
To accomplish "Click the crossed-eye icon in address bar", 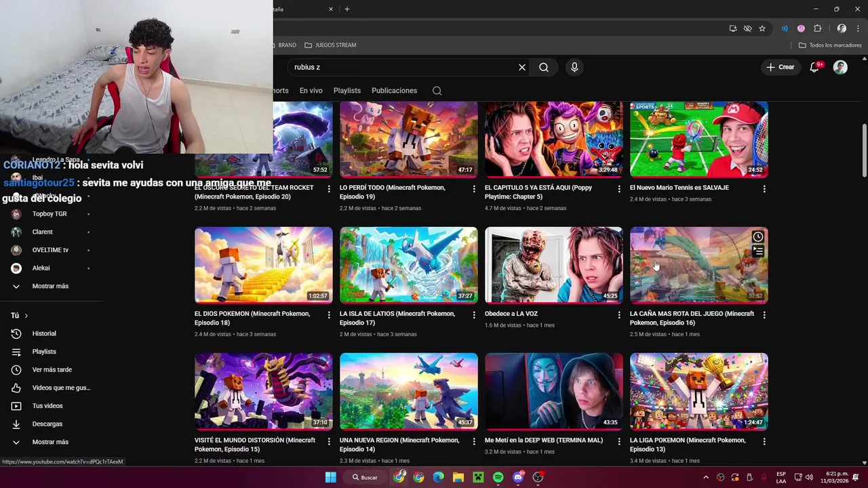I will (747, 28).
